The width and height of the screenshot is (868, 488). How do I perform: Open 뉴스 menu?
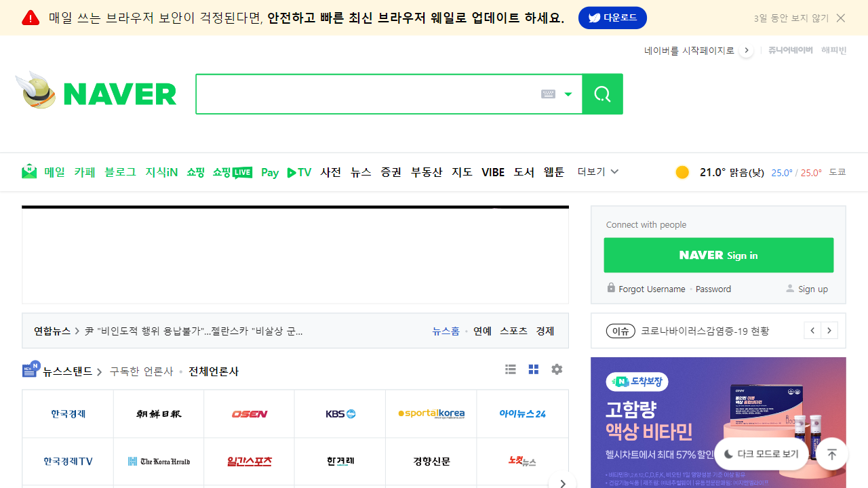point(361,172)
